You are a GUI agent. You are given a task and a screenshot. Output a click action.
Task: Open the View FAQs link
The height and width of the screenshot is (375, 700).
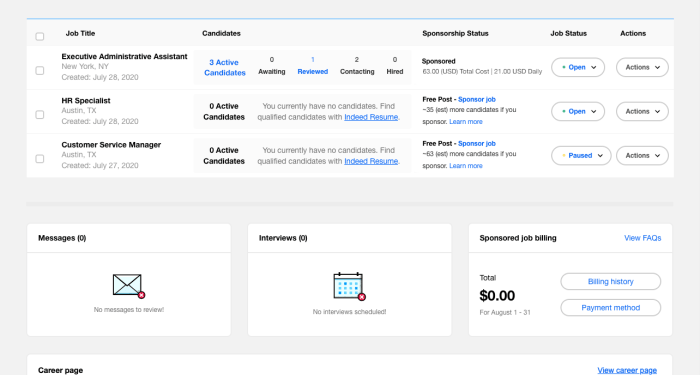pos(642,238)
